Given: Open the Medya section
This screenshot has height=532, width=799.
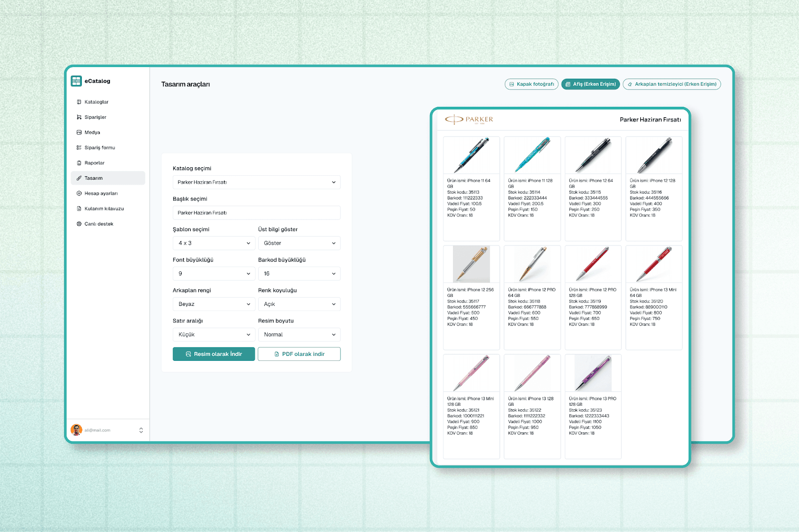Looking at the screenshot, I should coord(92,133).
